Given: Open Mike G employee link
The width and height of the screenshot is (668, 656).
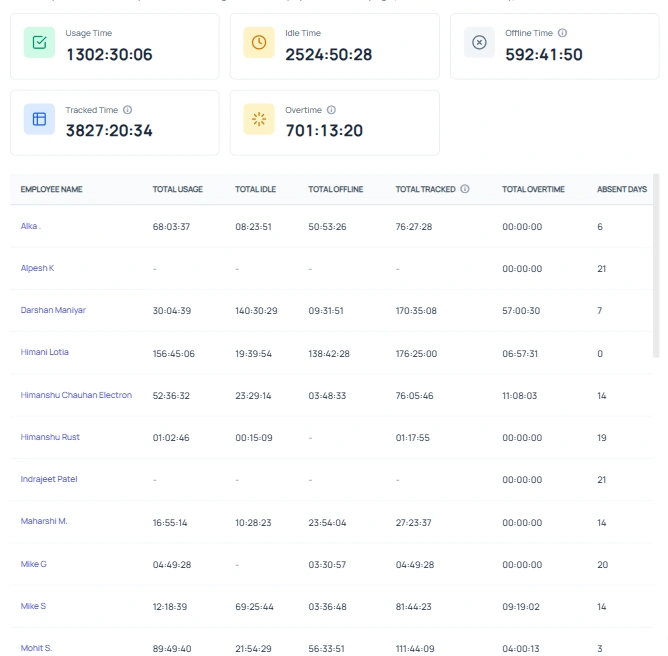Looking at the screenshot, I should [x=34, y=564].
